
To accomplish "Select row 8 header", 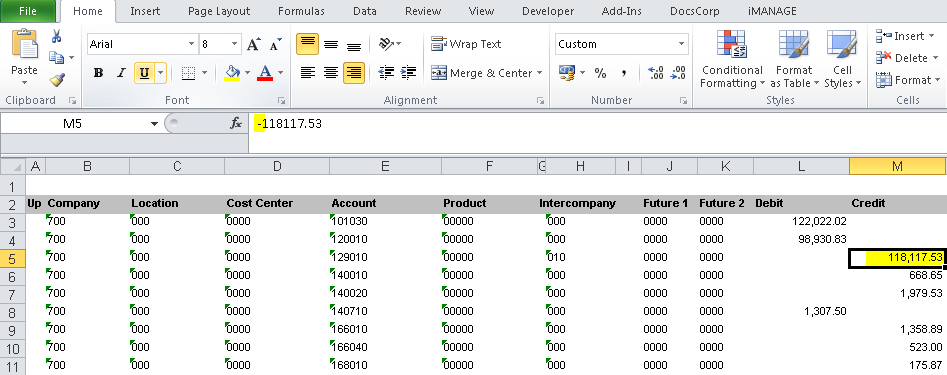I will click(x=13, y=312).
